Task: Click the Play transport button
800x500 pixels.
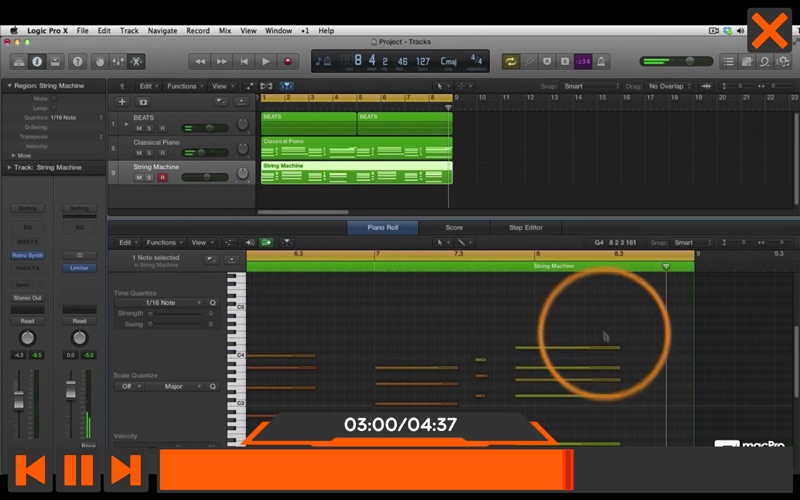Action: coord(266,62)
